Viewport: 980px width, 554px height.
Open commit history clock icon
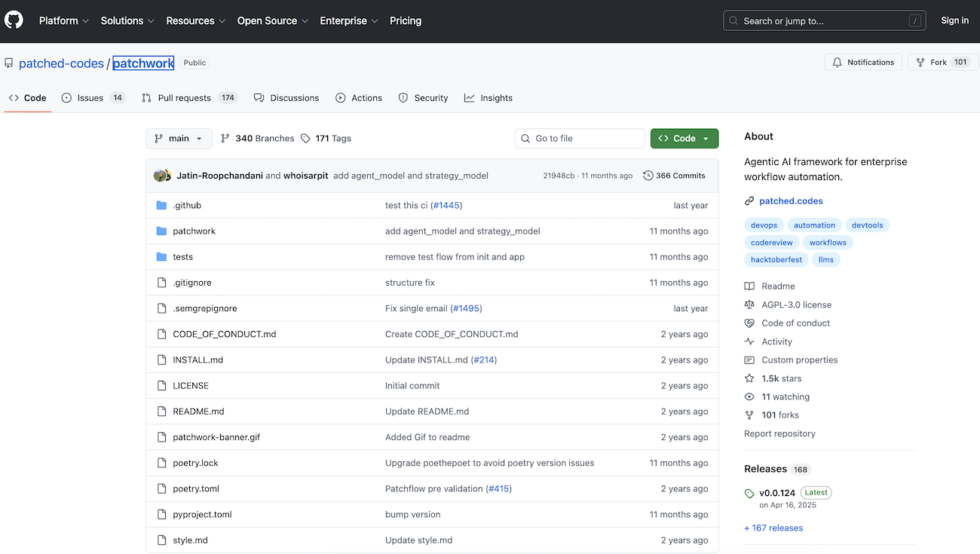[x=648, y=176]
